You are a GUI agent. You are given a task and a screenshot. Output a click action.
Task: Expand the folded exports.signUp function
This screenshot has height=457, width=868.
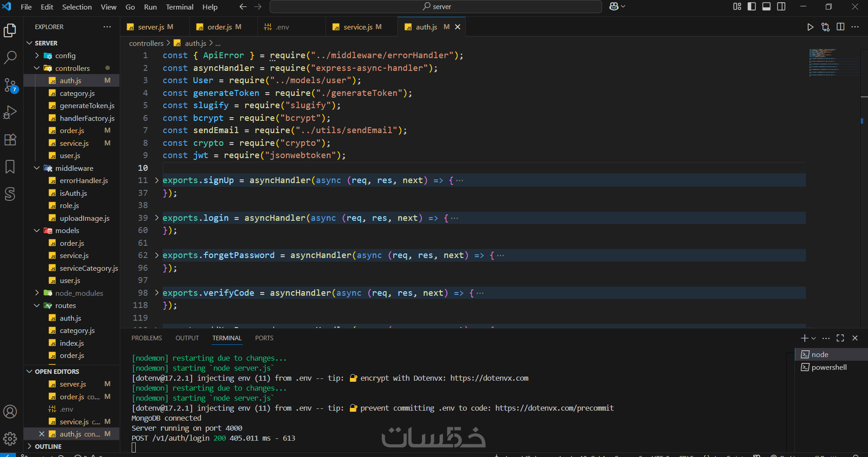pos(157,180)
